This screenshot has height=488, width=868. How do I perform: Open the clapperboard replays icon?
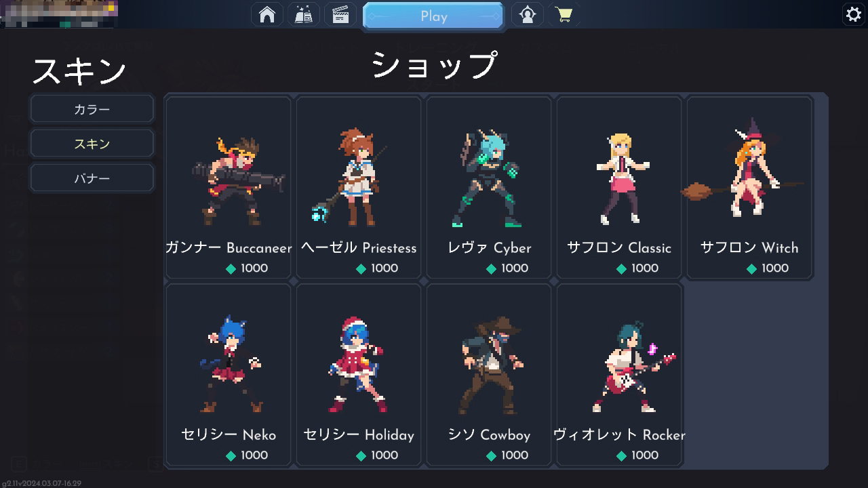[340, 15]
